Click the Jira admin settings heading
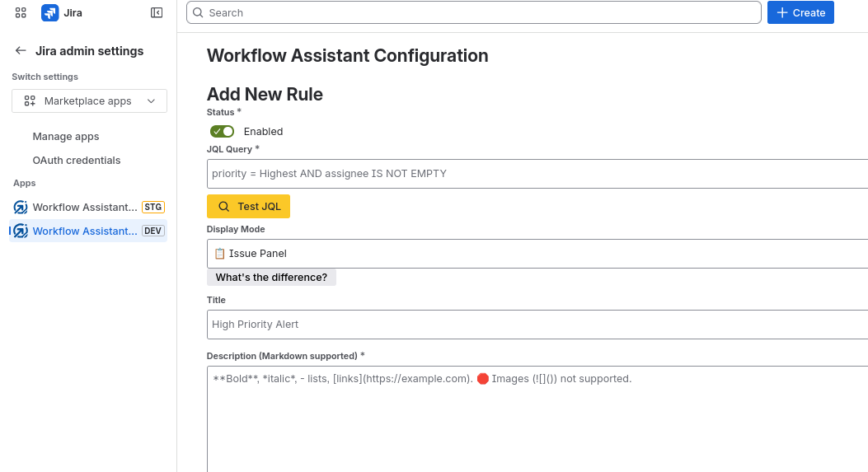This screenshot has width=868, height=472. pos(90,51)
